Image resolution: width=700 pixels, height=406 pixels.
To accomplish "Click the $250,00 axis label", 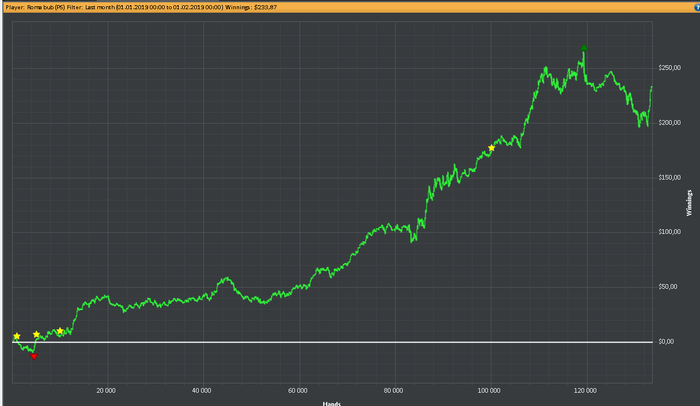I will 670,68.
